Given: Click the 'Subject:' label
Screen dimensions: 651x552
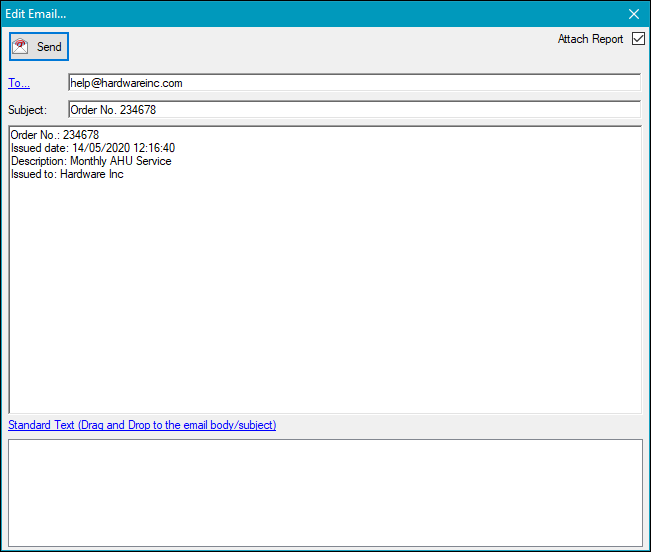Looking at the screenshot, I should pos(27,110).
